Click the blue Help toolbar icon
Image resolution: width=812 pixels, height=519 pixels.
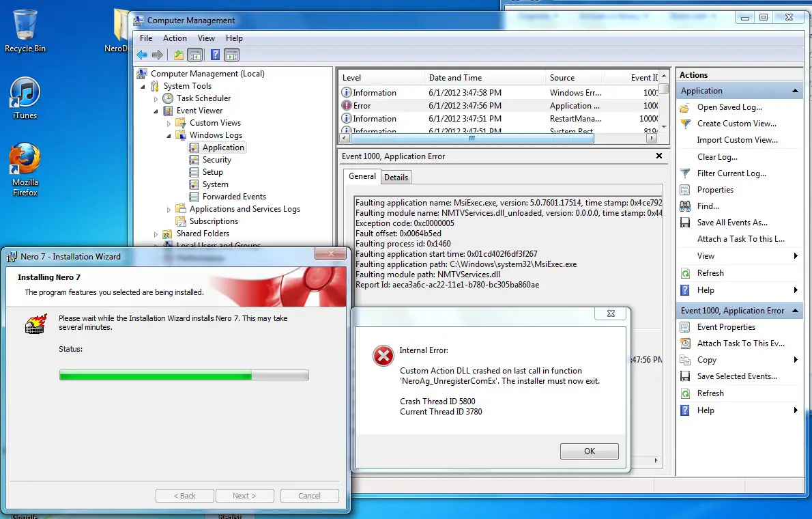tap(216, 55)
